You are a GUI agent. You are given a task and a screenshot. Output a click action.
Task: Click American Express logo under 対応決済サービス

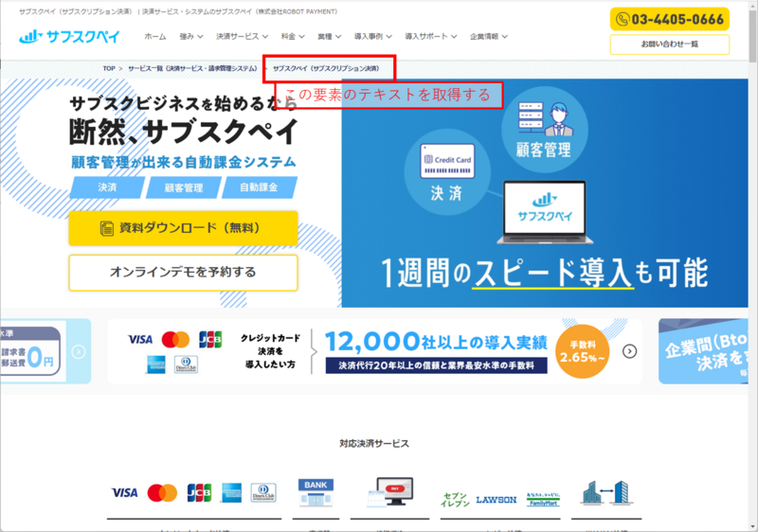pos(231,493)
